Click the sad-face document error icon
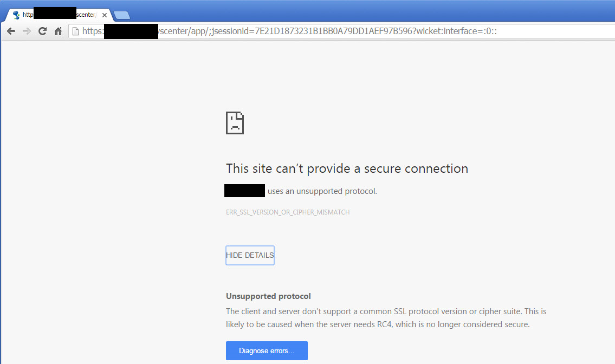This screenshot has width=615, height=364. point(235,123)
